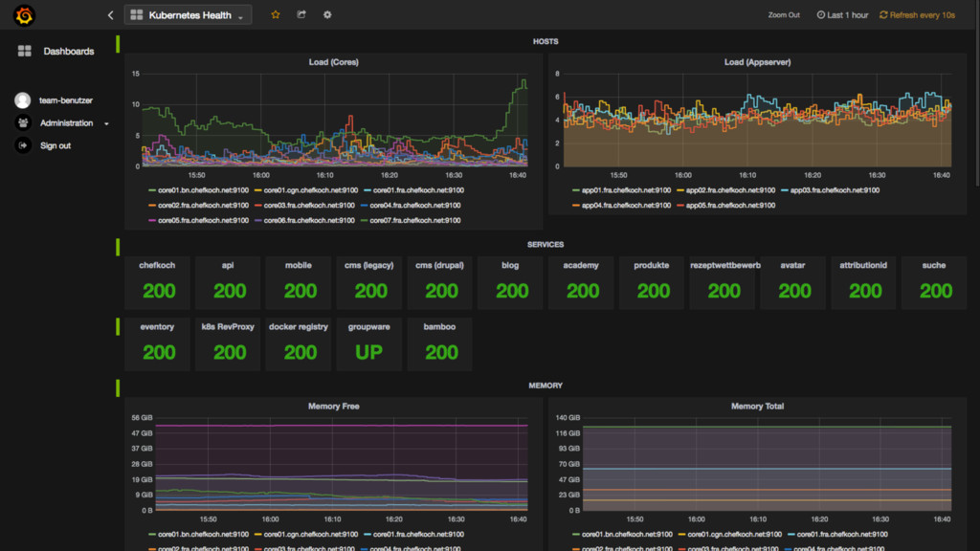Click the Administration users icon
The image size is (980, 551).
(23, 123)
